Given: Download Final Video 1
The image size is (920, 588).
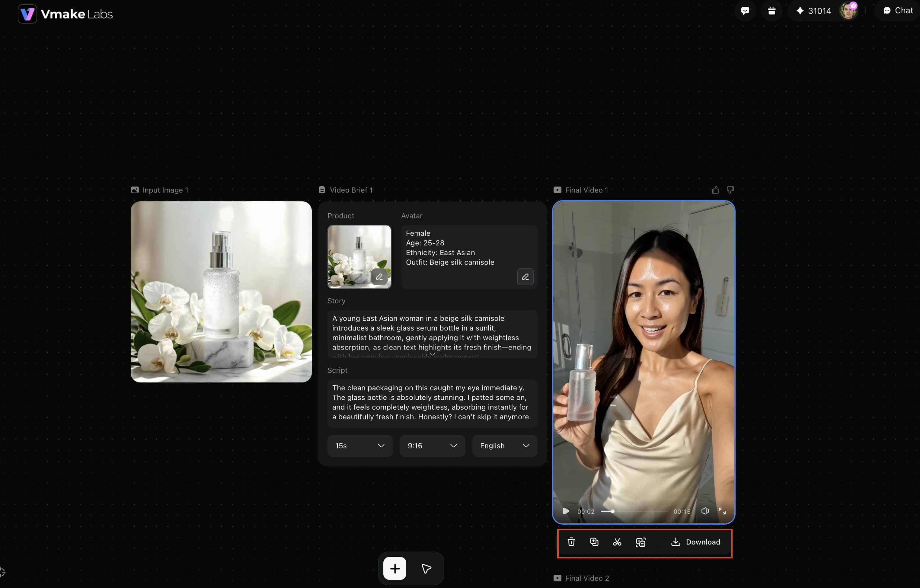Looking at the screenshot, I should pos(696,542).
